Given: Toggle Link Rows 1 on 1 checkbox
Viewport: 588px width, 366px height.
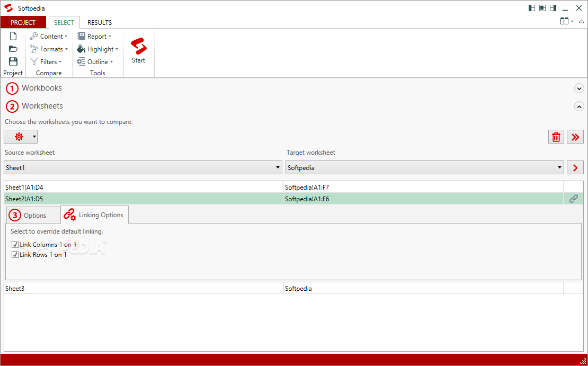Looking at the screenshot, I should click(15, 255).
